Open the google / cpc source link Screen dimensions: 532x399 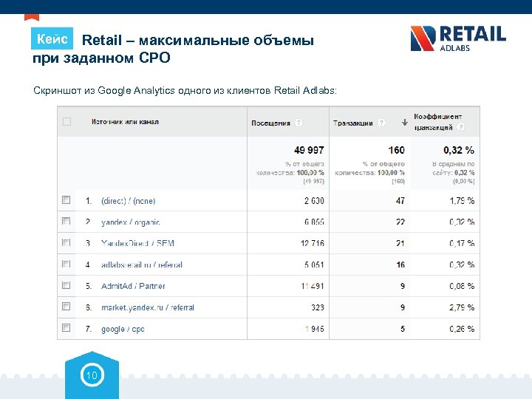click(x=123, y=329)
